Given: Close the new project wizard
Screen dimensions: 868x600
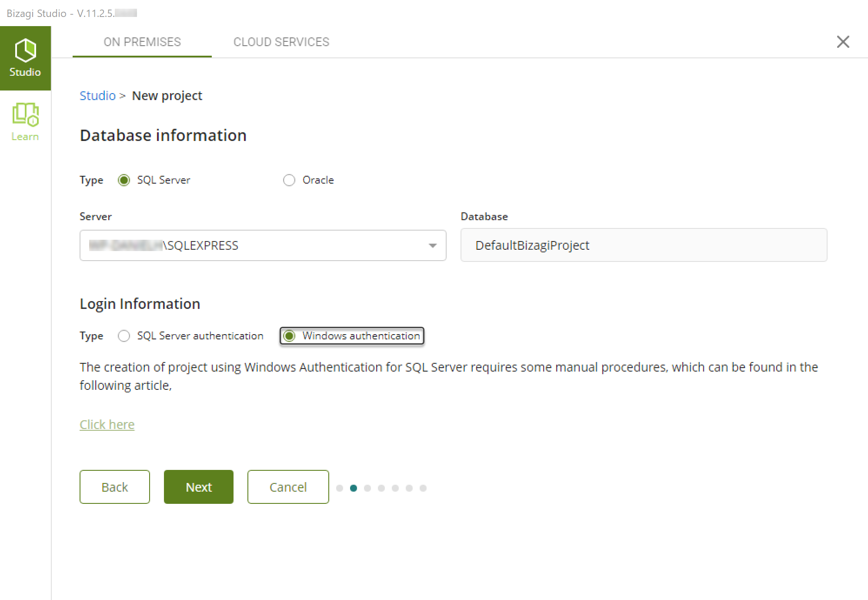Looking at the screenshot, I should 843,42.
